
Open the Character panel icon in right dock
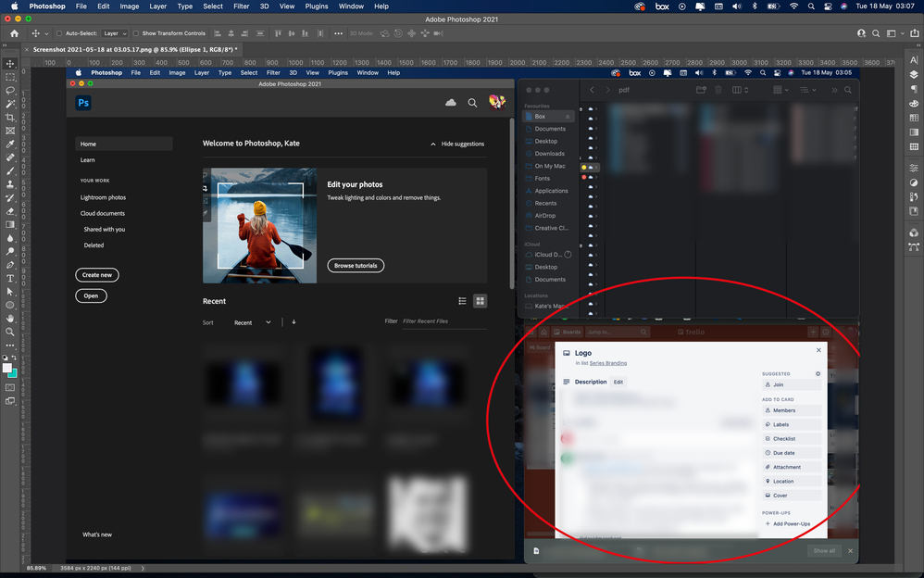pos(914,60)
